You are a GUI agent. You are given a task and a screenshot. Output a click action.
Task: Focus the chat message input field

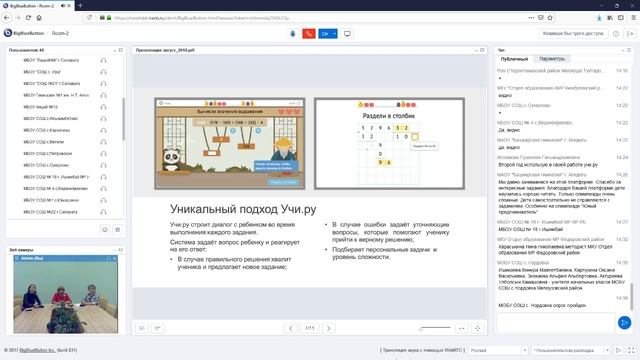(x=556, y=322)
